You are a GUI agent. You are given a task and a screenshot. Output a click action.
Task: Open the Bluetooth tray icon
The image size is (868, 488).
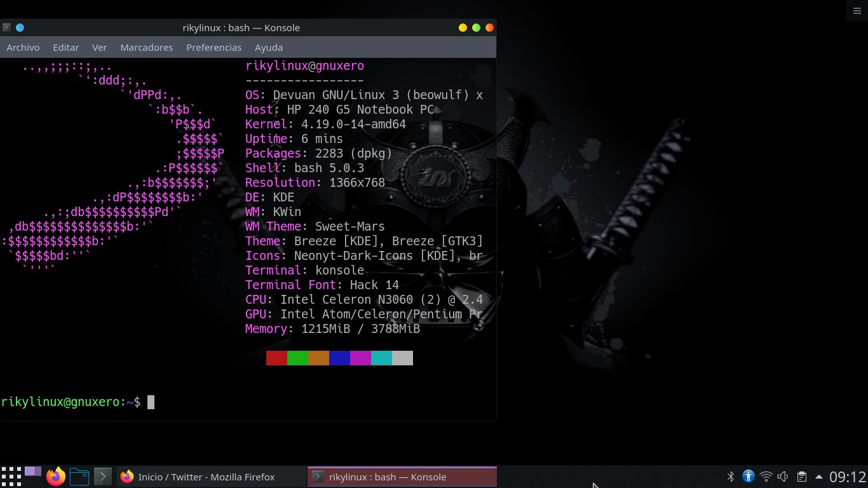click(731, 477)
